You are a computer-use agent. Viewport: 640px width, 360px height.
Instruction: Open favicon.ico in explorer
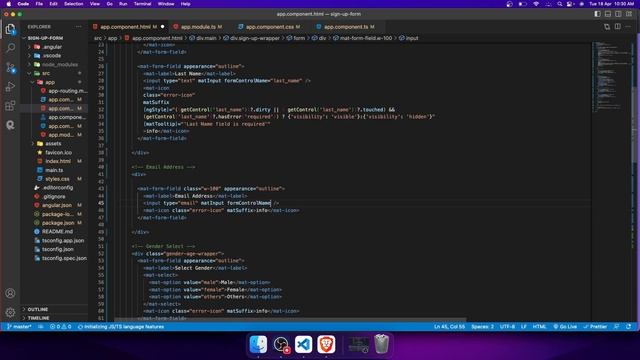[x=58, y=152]
